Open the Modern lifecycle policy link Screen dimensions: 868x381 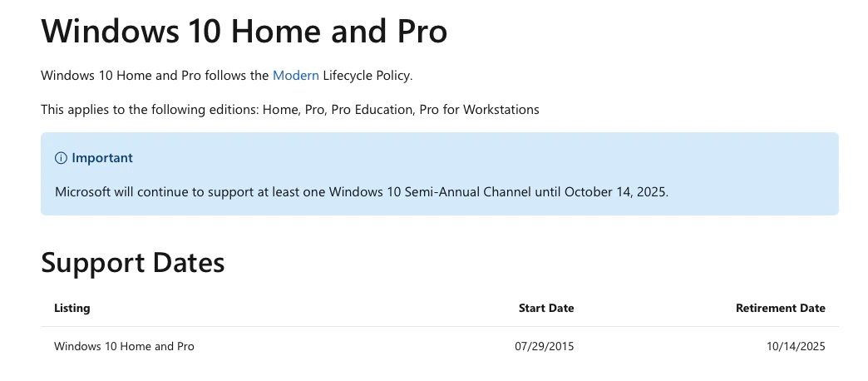pyautogui.click(x=296, y=76)
